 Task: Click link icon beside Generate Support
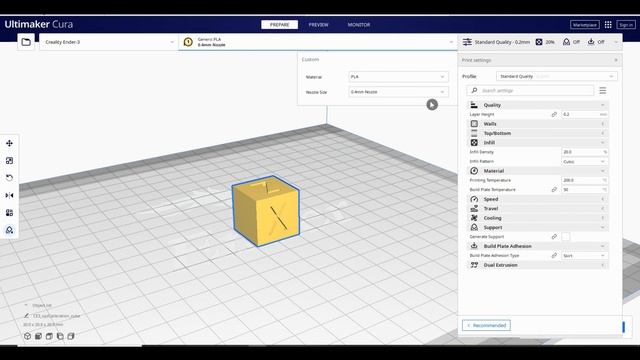pos(554,237)
